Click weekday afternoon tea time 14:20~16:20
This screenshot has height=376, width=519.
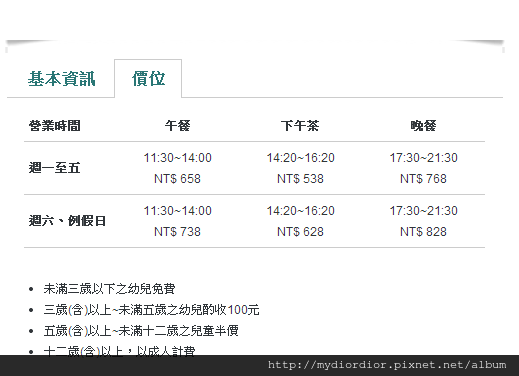(x=300, y=158)
